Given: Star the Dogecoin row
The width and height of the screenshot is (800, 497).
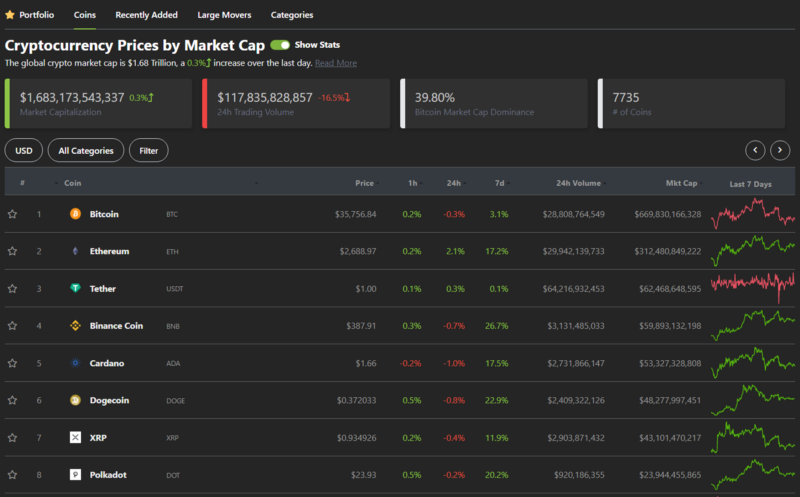Looking at the screenshot, I should click(x=12, y=401).
